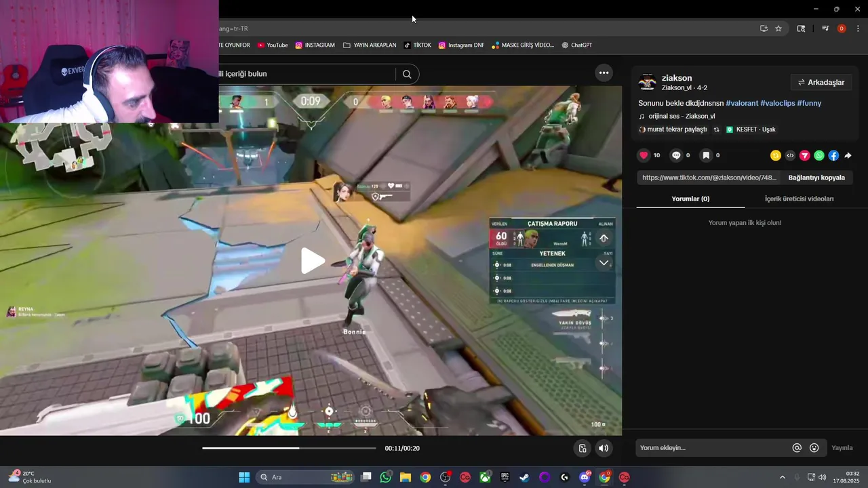868x488 pixels.
Task: Open murat tekrar paylaştı repost label
Action: tap(673, 129)
